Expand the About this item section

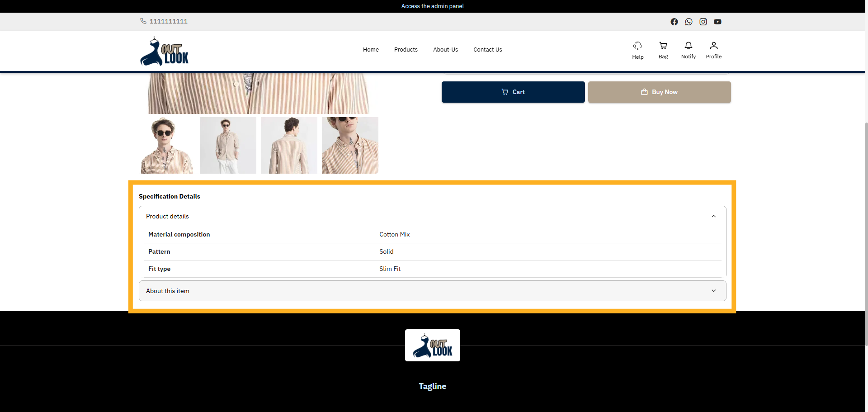click(x=713, y=291)
